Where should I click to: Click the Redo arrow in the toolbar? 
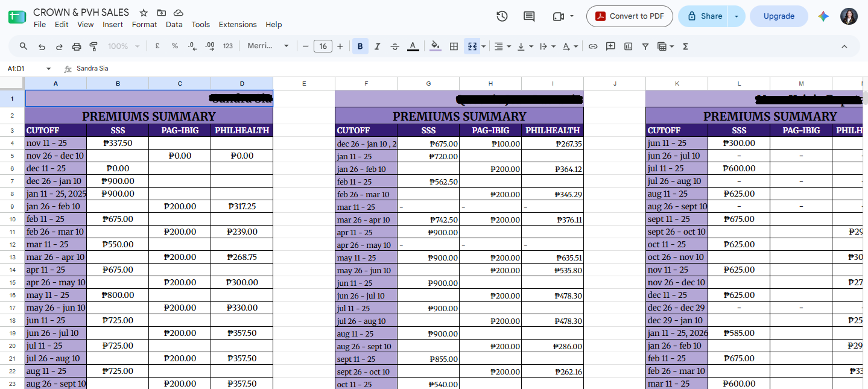(59, 46)
